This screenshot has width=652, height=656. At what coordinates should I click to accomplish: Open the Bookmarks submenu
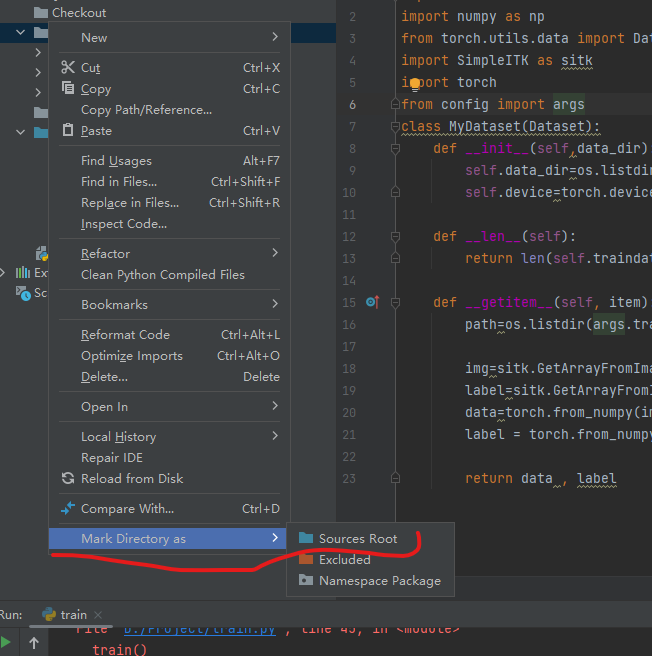coord(169,305)
